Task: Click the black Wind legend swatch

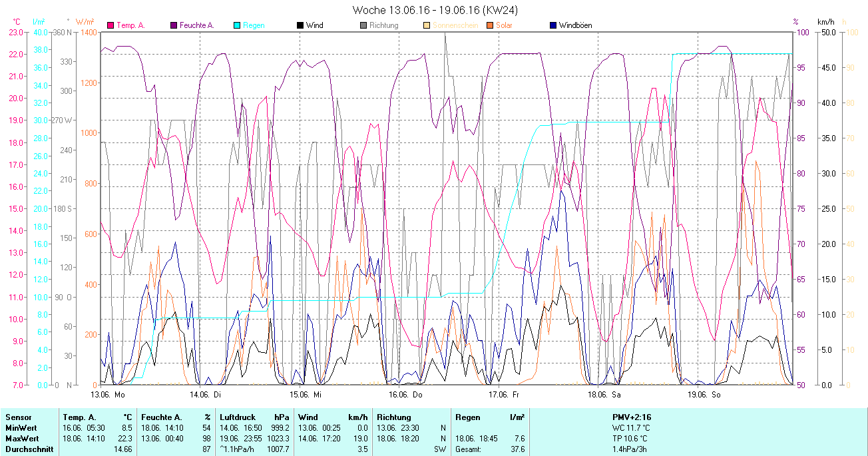Action: [x=300, y=25]
